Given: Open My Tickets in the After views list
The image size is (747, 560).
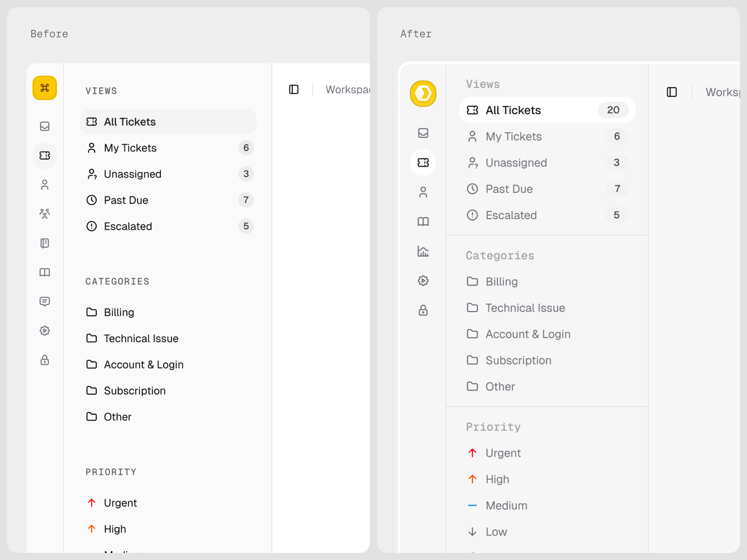Looking at the screenshot, I should 547,137.
